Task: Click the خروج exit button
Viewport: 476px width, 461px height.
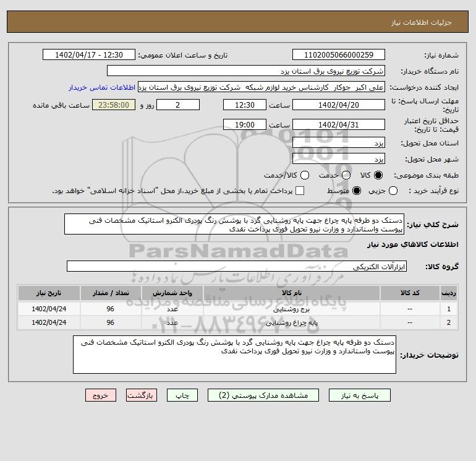Action: [x=101, y=395]
